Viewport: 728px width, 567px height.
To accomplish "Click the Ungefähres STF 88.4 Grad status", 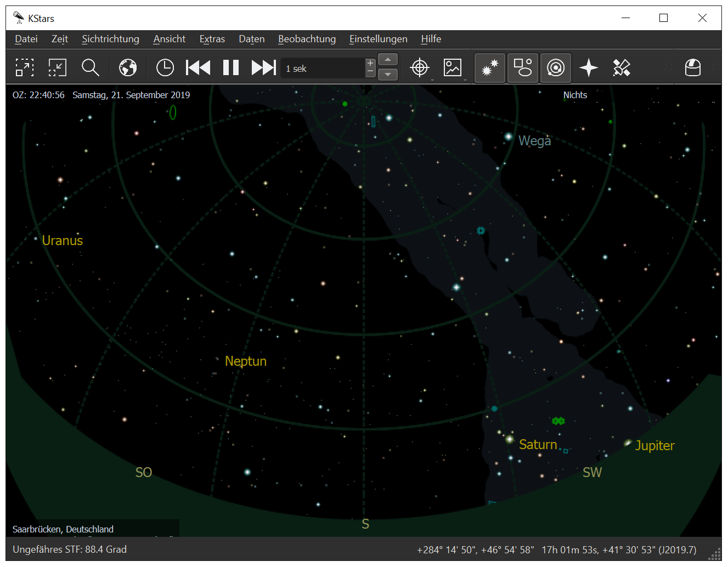I will click(x=70, y=549).
